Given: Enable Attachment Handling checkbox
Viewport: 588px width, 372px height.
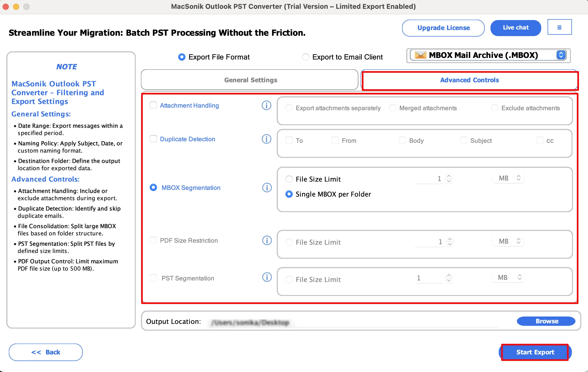Looking at the screenshot, I should 153,105.
